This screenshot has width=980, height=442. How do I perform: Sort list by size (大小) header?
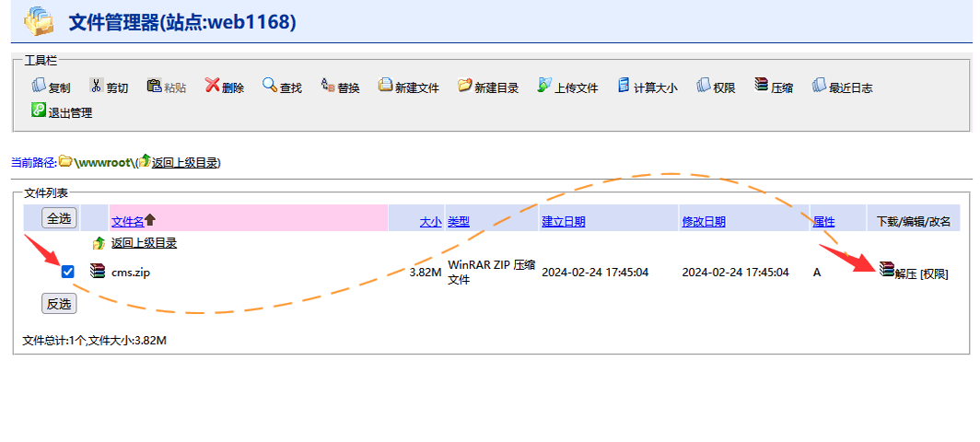tap(430, 221)
